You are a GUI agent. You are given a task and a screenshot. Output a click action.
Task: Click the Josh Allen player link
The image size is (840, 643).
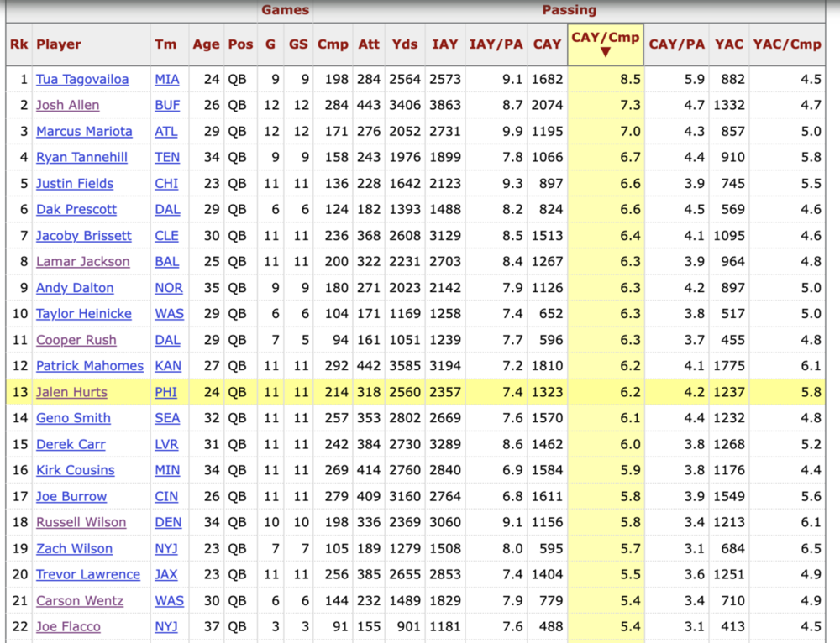(67, 105)
